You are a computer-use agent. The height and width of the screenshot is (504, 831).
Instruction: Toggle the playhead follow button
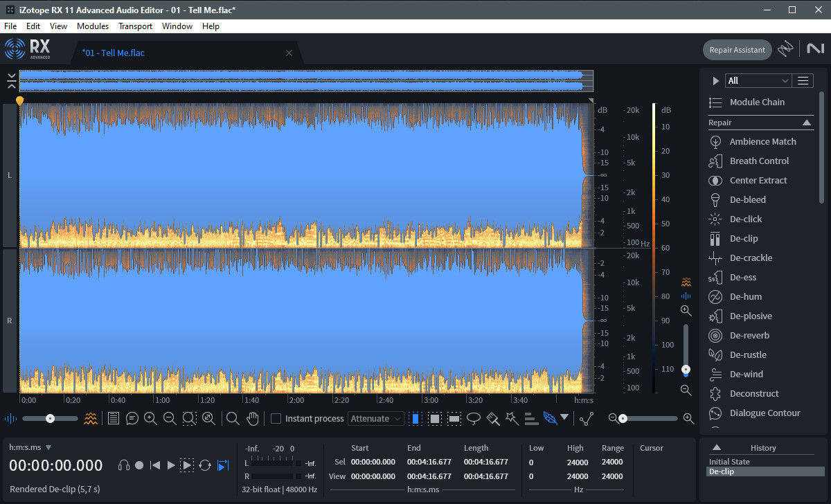coord(222,465)
